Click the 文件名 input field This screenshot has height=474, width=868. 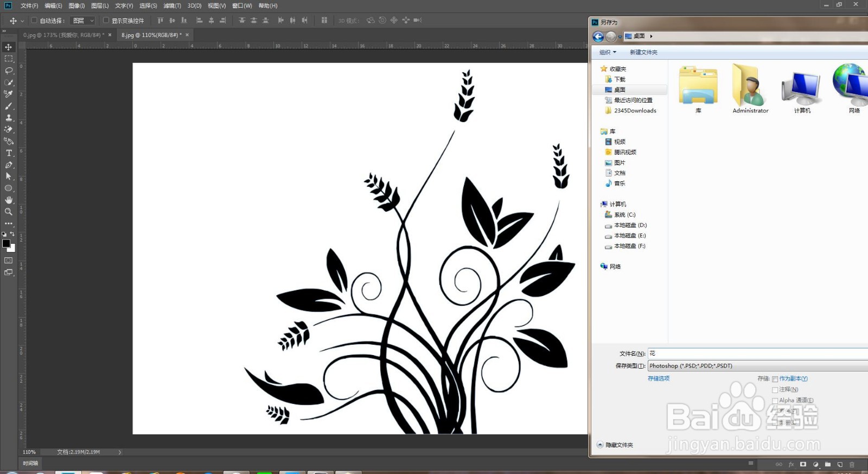click(x=758, y=353)
